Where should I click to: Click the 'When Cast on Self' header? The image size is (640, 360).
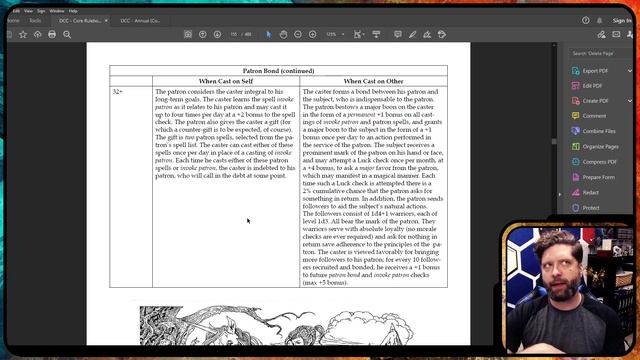point(226,81)
